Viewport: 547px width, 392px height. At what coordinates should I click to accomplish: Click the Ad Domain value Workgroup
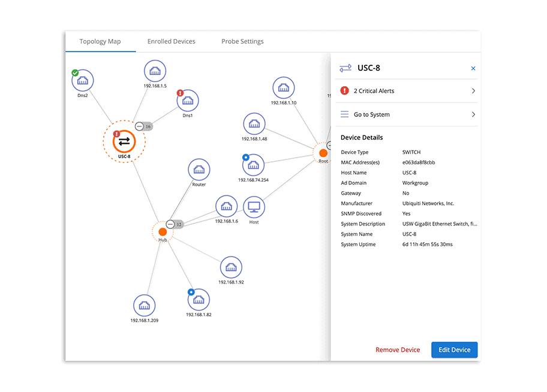pos(415,183)
